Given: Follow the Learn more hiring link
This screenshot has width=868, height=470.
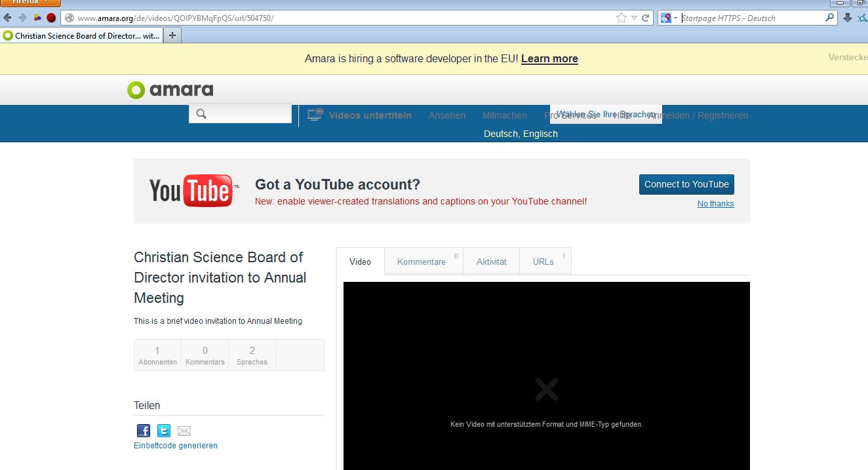Looking at the screenshot, I should (x=549, y=58).
